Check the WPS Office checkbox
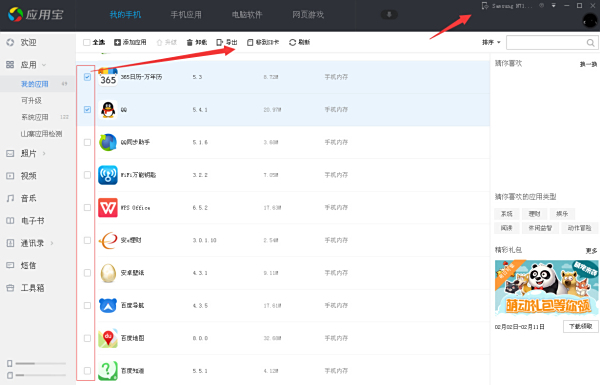Viewport: 600px width, 385px height. pos(87,207)
